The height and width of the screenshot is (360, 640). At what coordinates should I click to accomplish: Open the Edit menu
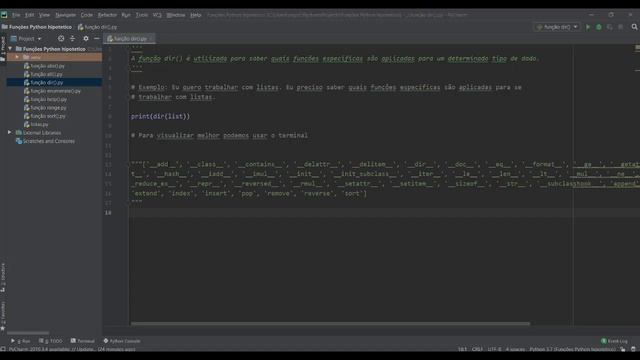(29, 15)
